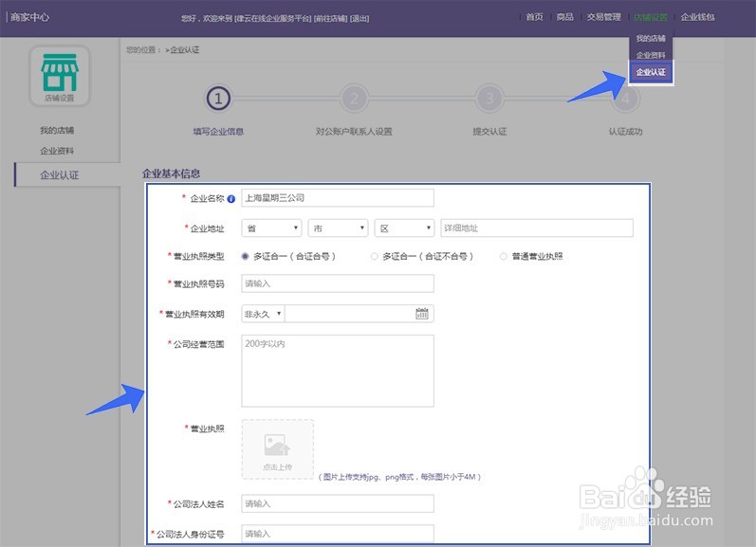Screen dimensions: 756x547
Task: Open 店铺设置 in top navigation
Action: point(651,17)
